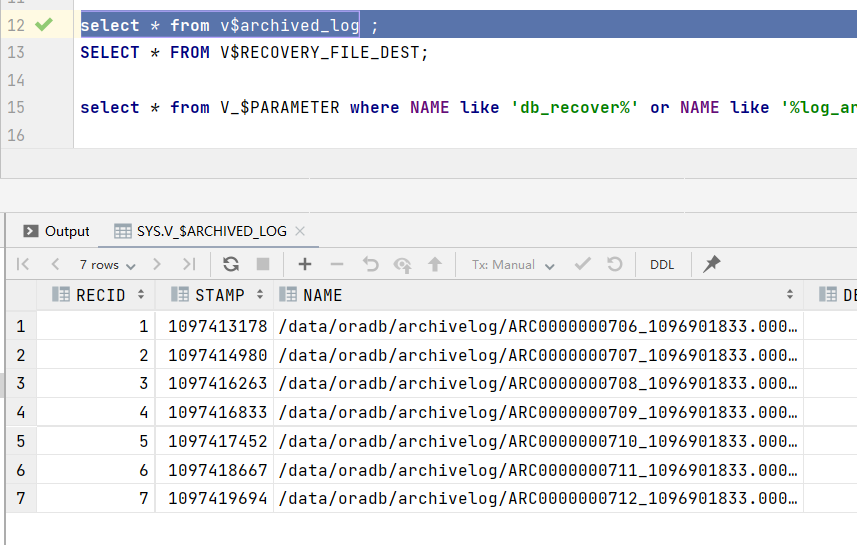The image size is (857, 545).
Task: Select NAME cell with ARC0000000711
Action: [x=538, y=470]
